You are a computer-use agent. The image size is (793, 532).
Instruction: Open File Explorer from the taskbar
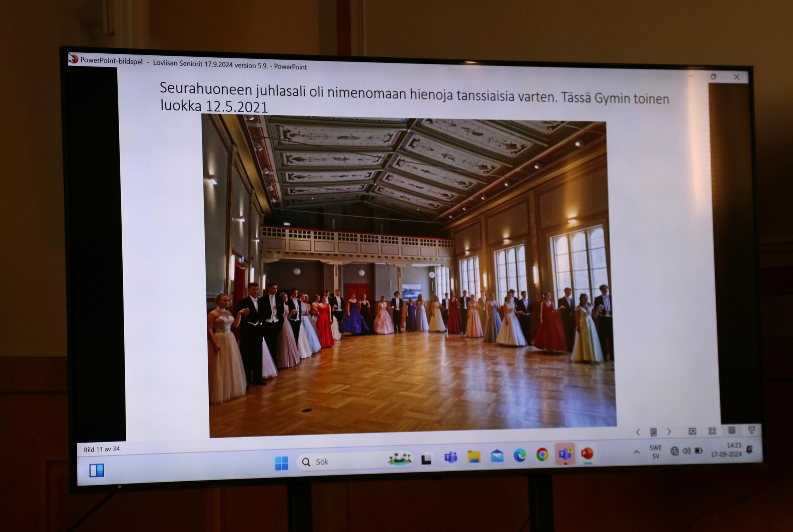(x=474, y=457)
